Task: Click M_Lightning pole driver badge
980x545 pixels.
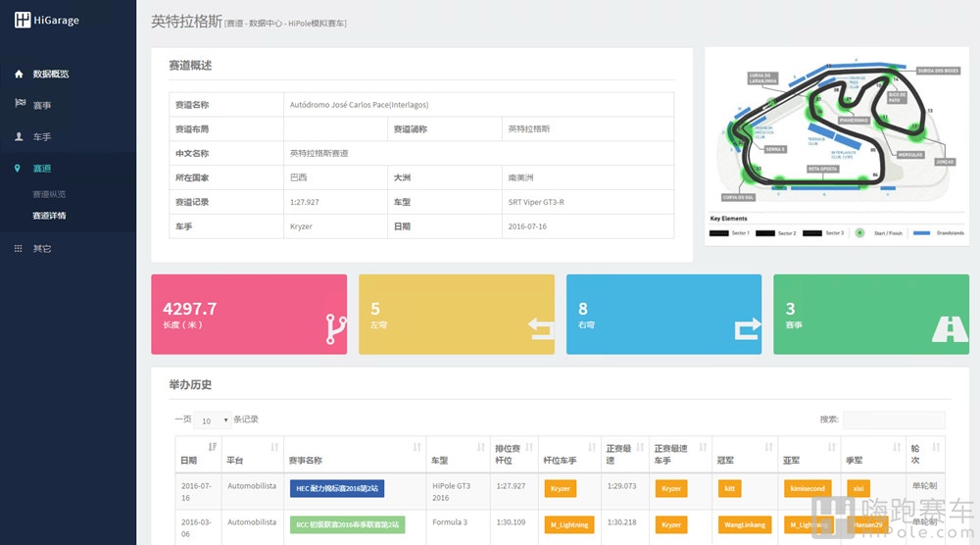Action: point(569,524)
